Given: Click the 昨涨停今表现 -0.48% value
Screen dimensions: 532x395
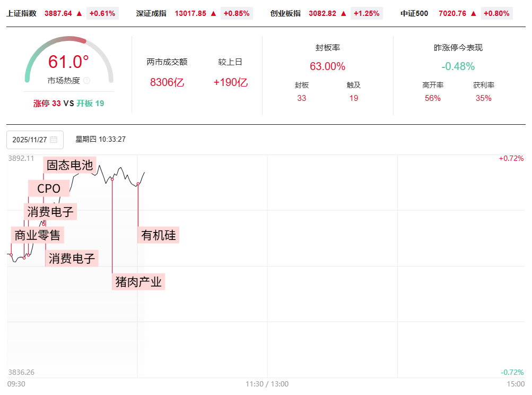Looking at the screenshot, I should click(458, 66).
